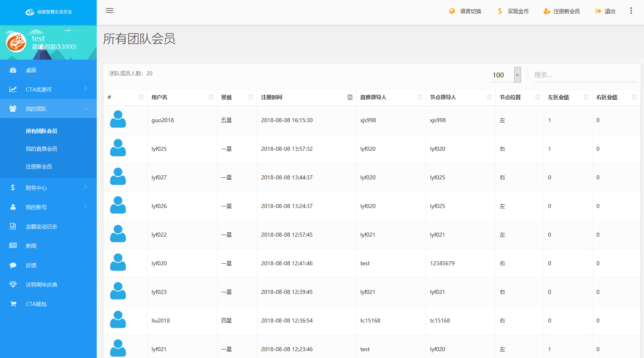
Task: Click the 新闻 link in sidebar
Action: (31, 246)
